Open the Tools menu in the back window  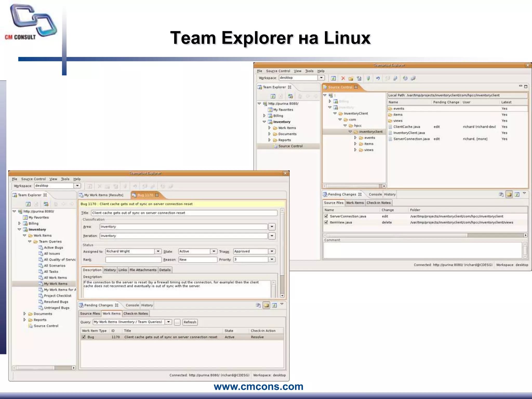[x=309, y=71]
